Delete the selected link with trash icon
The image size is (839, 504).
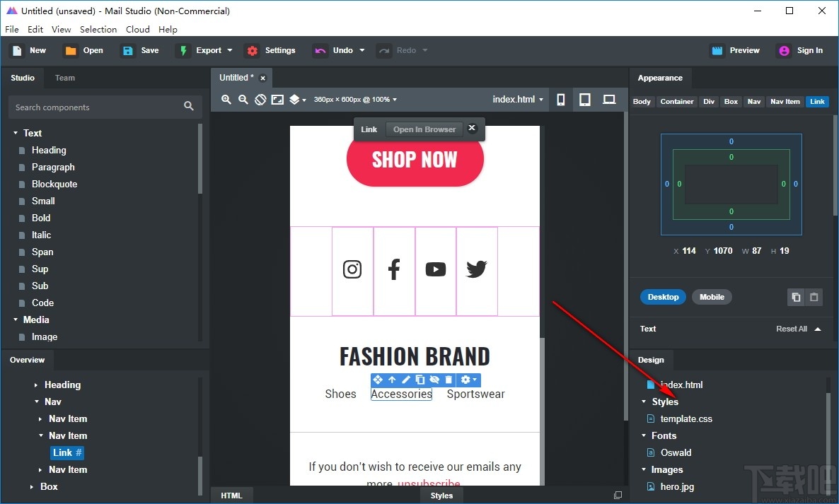(449, 380)
